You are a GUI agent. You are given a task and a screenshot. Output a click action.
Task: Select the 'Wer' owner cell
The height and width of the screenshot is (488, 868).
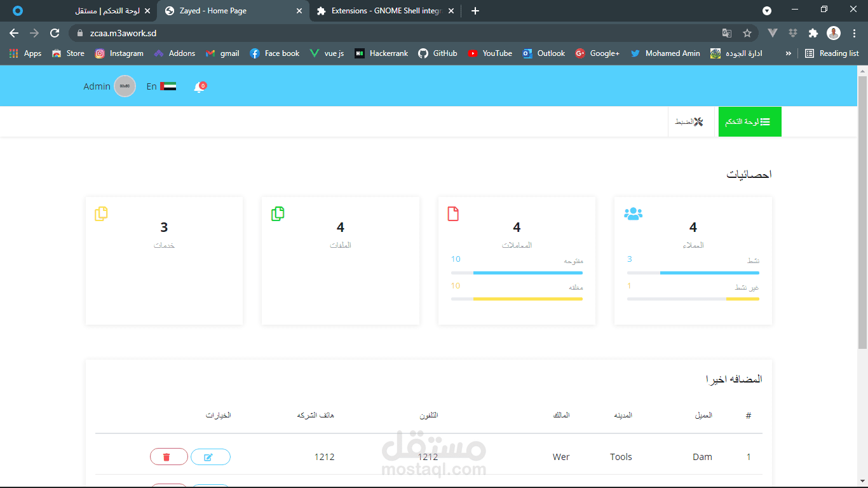(561, 457)
